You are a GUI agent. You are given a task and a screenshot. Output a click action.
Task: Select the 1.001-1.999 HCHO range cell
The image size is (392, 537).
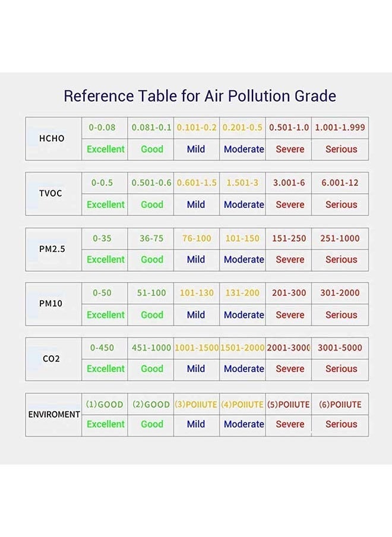pos(340,128)
